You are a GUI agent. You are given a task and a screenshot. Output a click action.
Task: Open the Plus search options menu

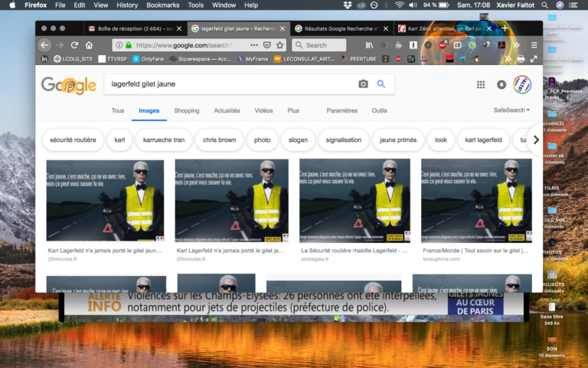293,110
